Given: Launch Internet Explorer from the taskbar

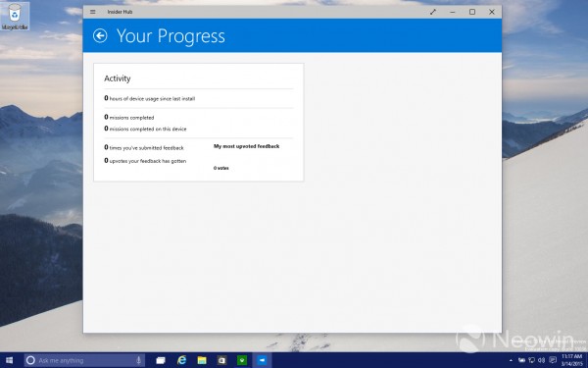Looking at the screenshot, I should [182, 360].
